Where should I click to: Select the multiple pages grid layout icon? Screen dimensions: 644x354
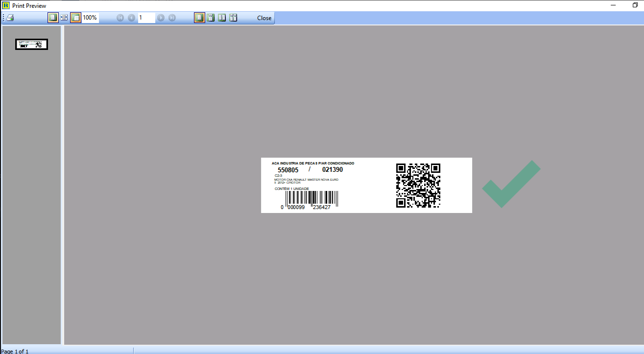tap(233, 18)
